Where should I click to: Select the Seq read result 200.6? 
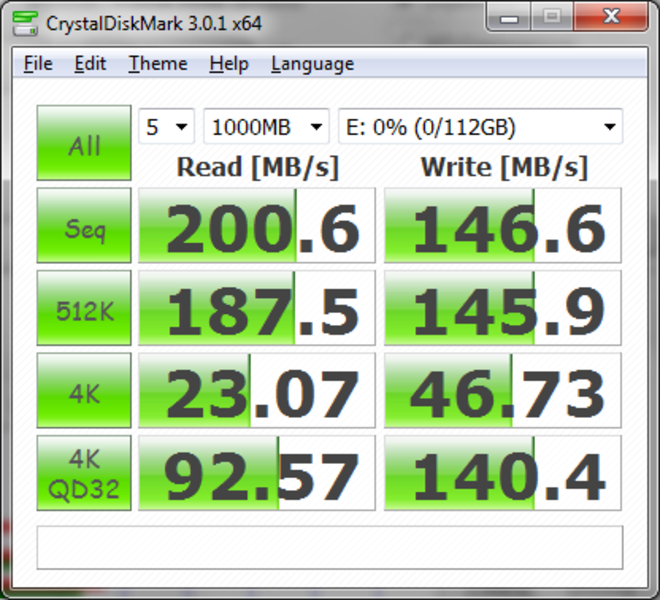coord(257,225)
